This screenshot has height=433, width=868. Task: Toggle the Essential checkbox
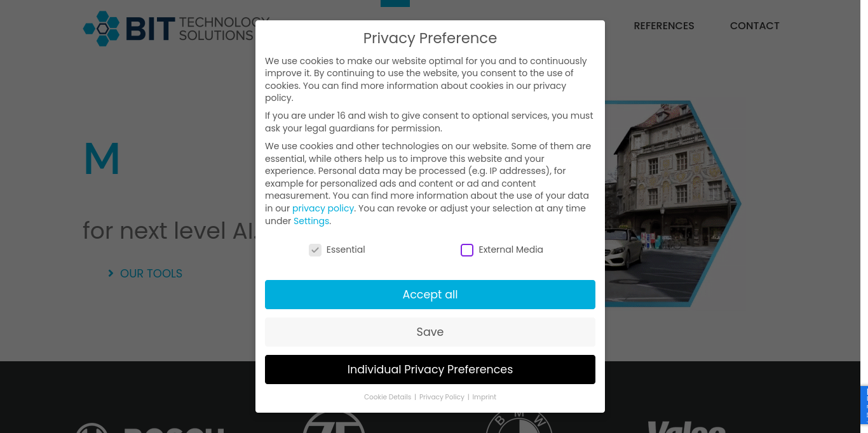315,250
